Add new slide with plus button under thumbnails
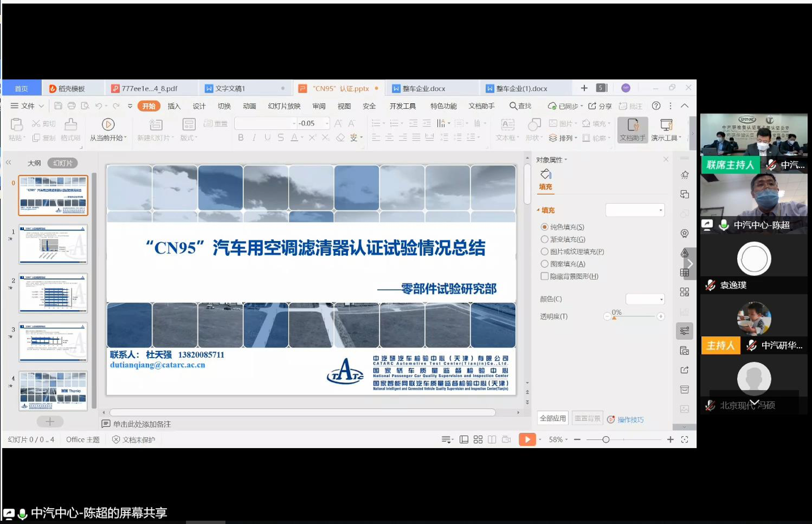This screenshot has width=812, height=524. click(50, 421)
